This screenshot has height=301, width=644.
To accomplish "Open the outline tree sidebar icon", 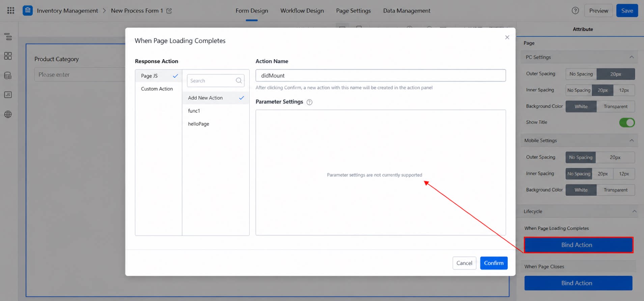I will click(8, 36).
